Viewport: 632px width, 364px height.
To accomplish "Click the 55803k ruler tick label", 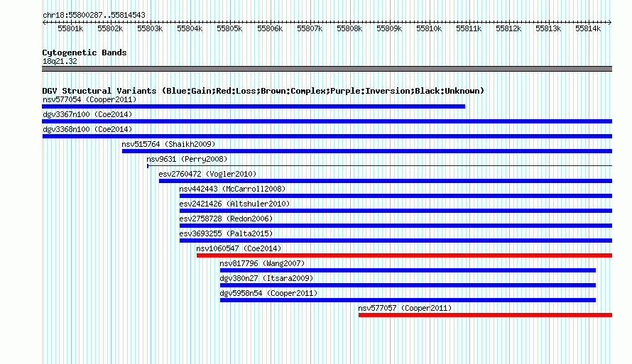I will tap(150, 28).
